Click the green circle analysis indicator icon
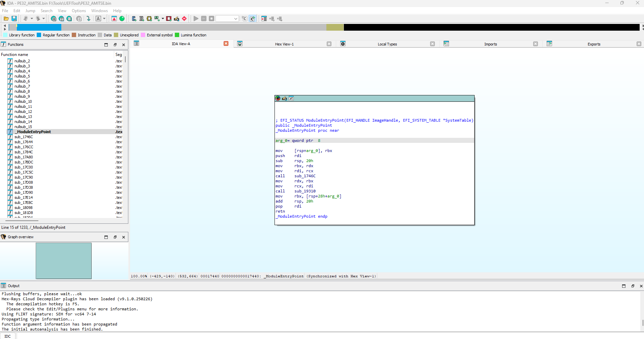The image size is (644, 339). tap(122, 19)
